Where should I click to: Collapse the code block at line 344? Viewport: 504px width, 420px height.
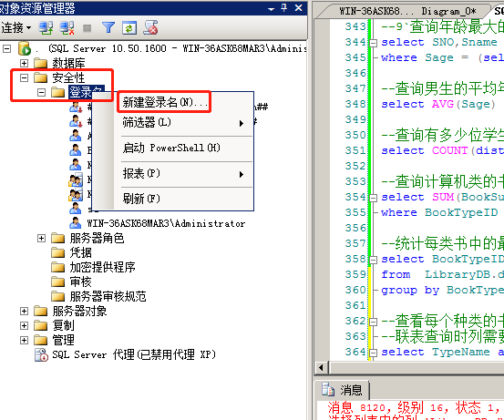(373, 43)
